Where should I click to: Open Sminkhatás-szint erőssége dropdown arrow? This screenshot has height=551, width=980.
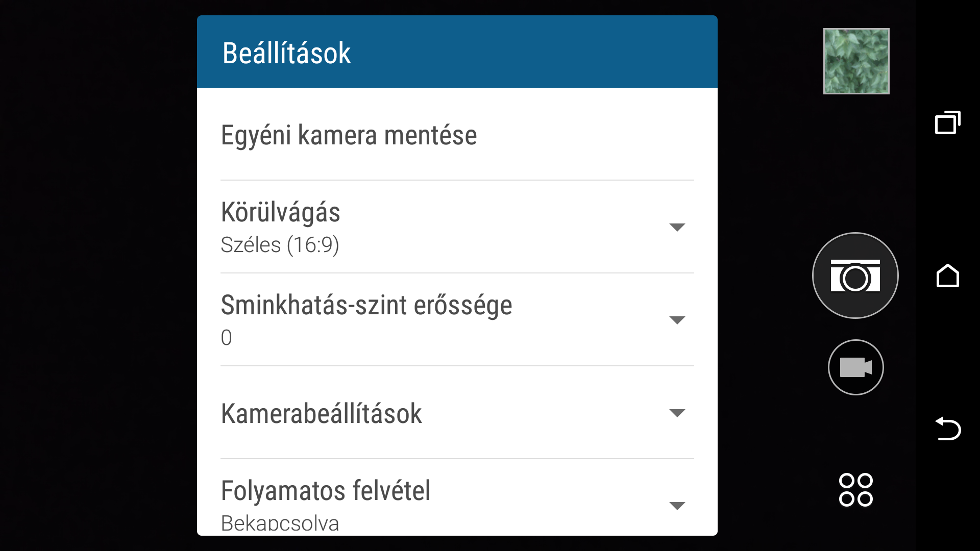[x=677, y=320]
